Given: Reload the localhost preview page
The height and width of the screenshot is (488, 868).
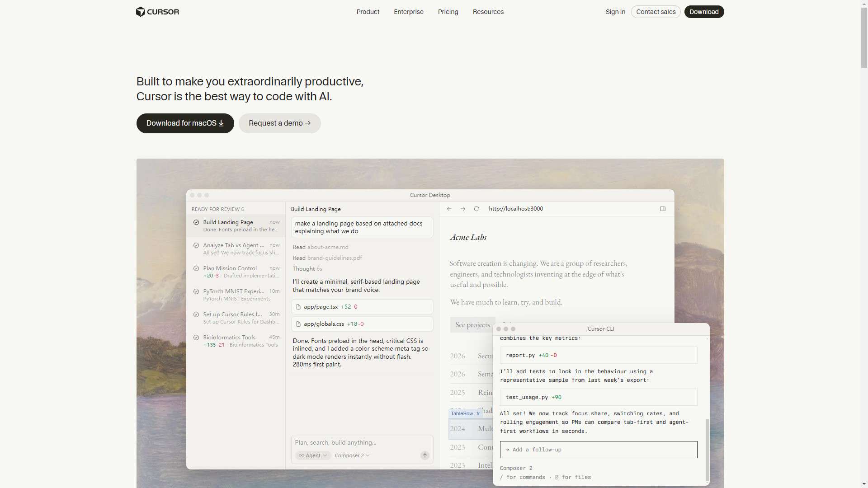Looking at the screenshot, I should click(x=476, y=209).
